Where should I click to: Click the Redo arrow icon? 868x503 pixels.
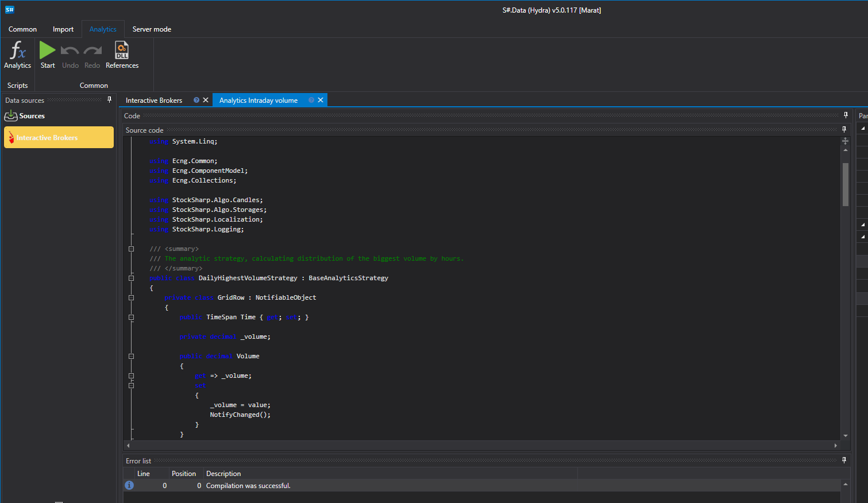(92, 55)
